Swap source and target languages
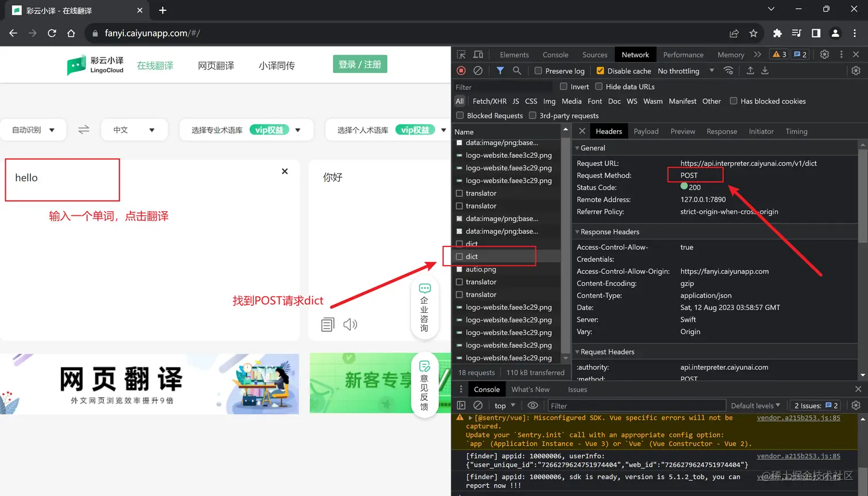 point(84,130)
